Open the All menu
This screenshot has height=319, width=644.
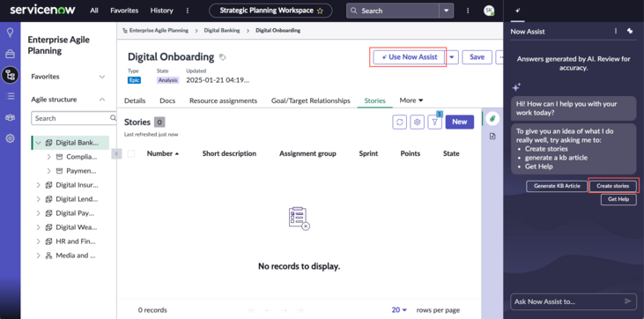click(x=94, y=11)
